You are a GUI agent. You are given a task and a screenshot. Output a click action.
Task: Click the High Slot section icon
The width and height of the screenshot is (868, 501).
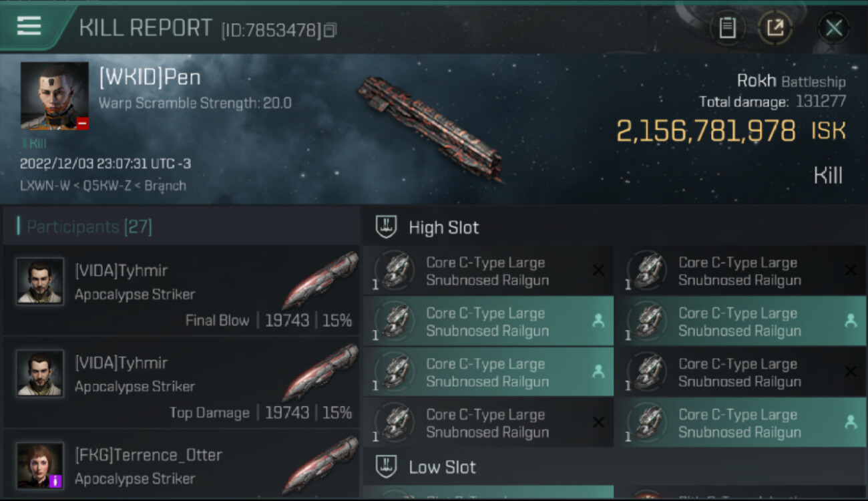point(387,227)
